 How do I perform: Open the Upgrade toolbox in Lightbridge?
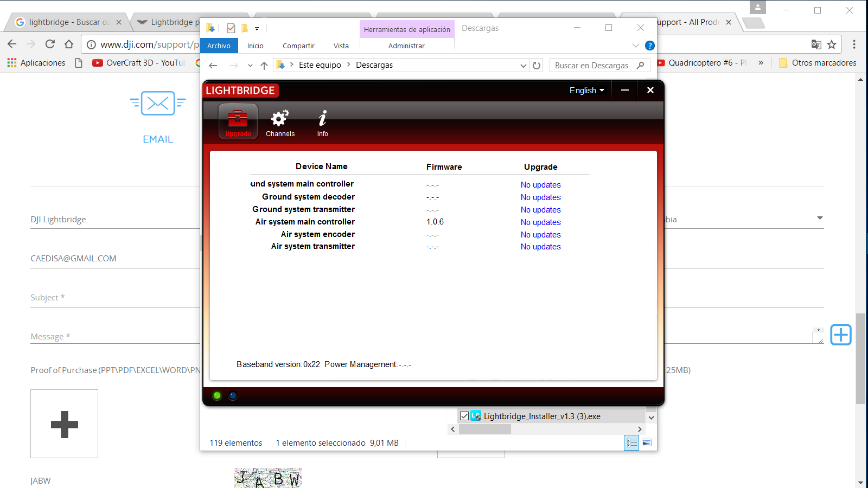tap(238, 122)
